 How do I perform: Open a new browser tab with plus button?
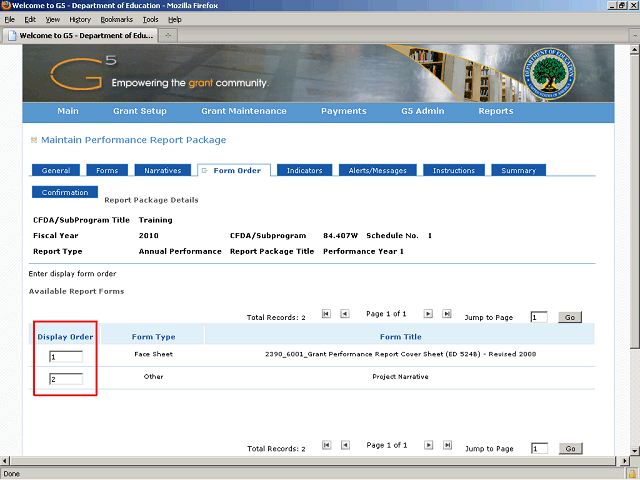pyautogui.click(x=168, y=36)
